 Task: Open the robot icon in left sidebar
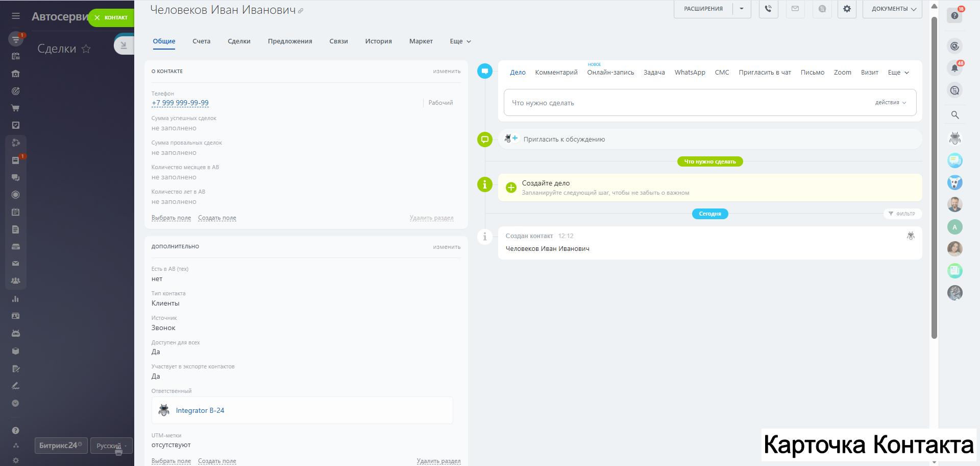pos(16,334)
